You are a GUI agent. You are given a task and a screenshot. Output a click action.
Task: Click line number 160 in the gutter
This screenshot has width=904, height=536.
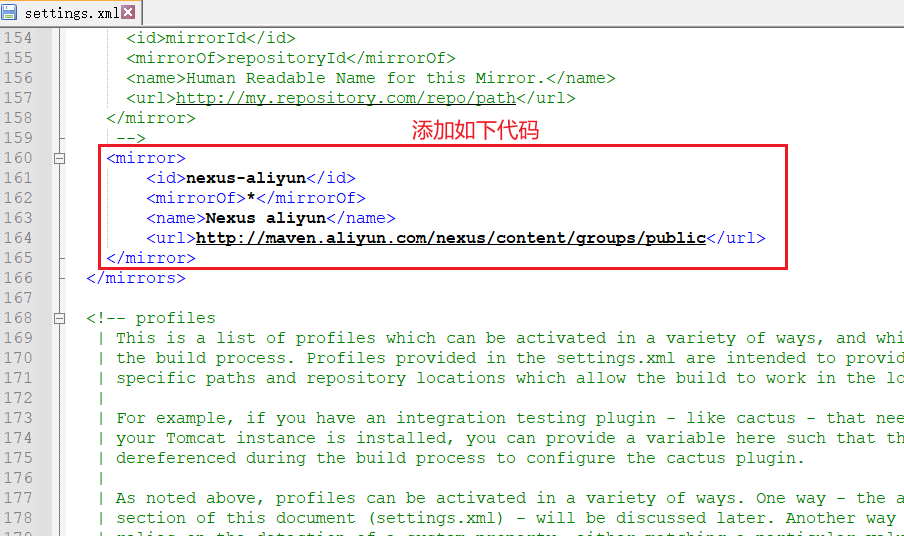18,158
